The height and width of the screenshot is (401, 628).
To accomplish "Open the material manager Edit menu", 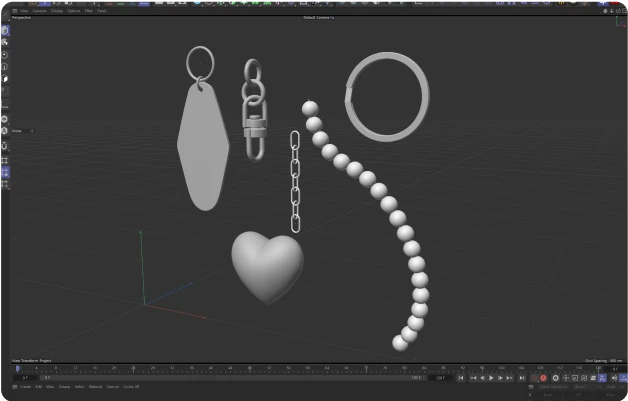I will [38, 387].
